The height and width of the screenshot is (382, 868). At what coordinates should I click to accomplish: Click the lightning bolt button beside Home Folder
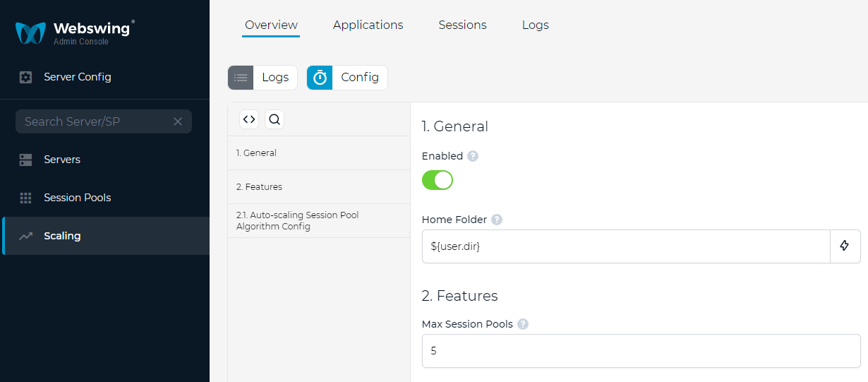point(845,246)
